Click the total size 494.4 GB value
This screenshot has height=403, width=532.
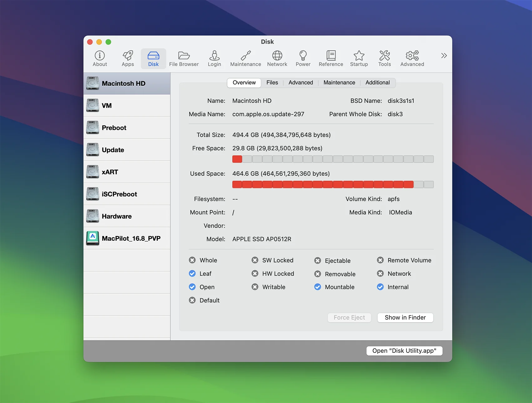click(281, 135)
